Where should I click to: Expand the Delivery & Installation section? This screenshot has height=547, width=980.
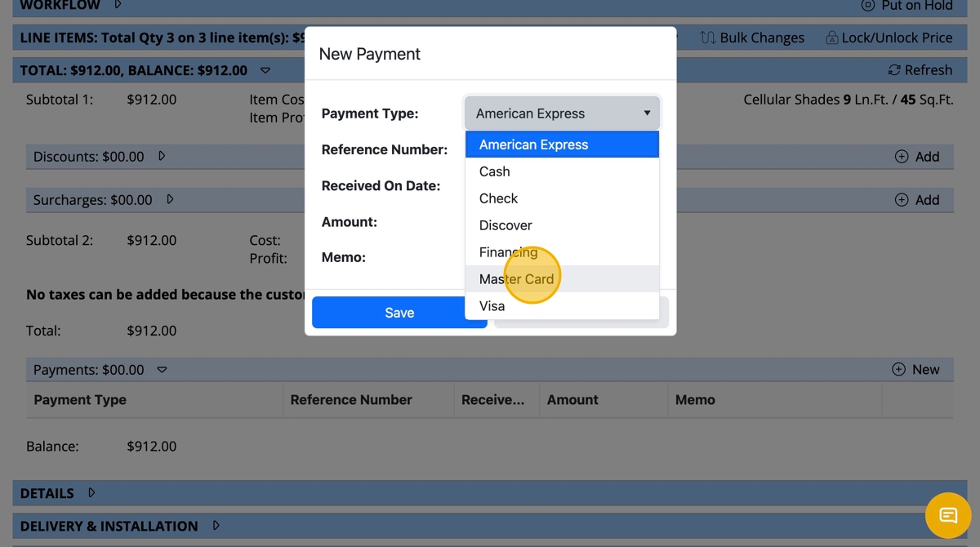pos(216,526)
